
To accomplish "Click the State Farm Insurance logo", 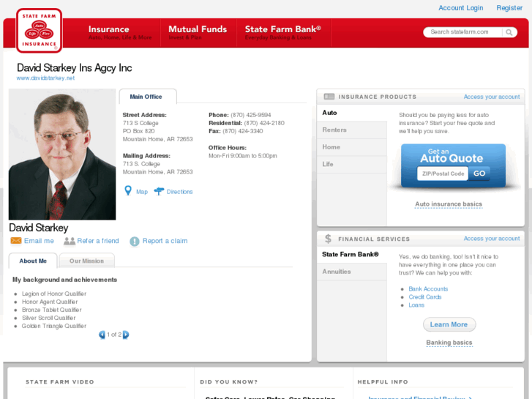I will 39,31.
